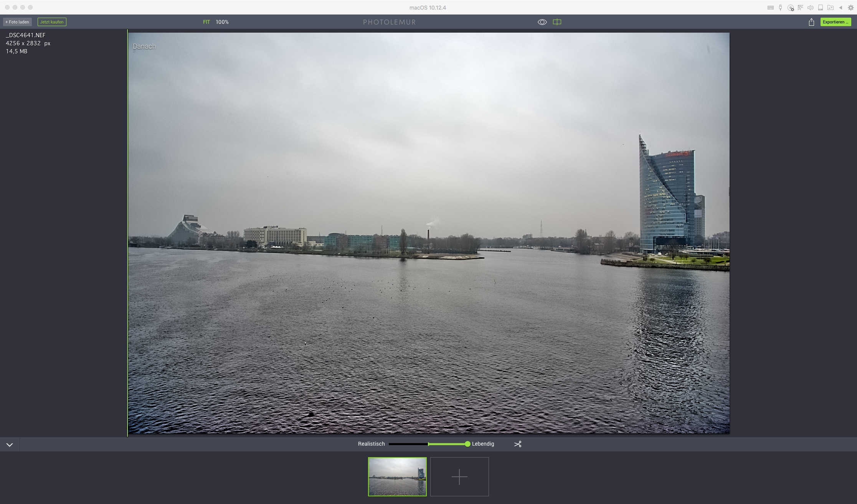Open the shared folders icon
857x504 pixels.
pyautogui.click(x=831, y=8)
